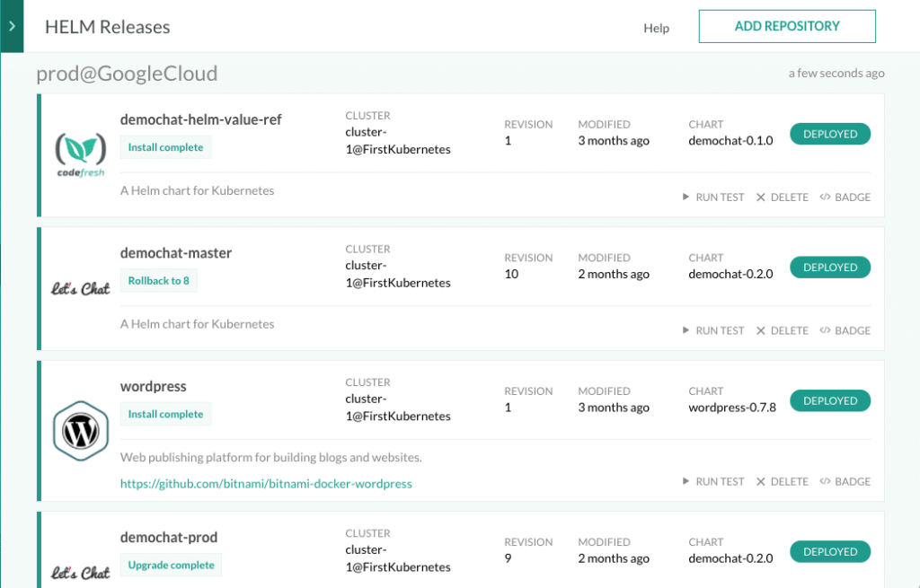This screenshot has height=588, width=920.
Task: Run test on demochat-helm-value-ref release
Action: click(x=712, y=197)
